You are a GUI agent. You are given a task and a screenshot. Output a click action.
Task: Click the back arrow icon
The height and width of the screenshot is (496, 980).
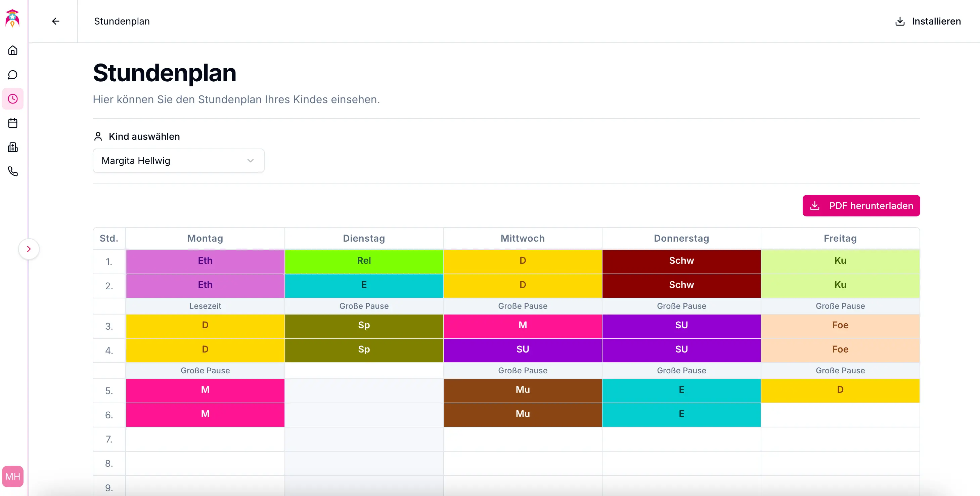pos(55,21)
